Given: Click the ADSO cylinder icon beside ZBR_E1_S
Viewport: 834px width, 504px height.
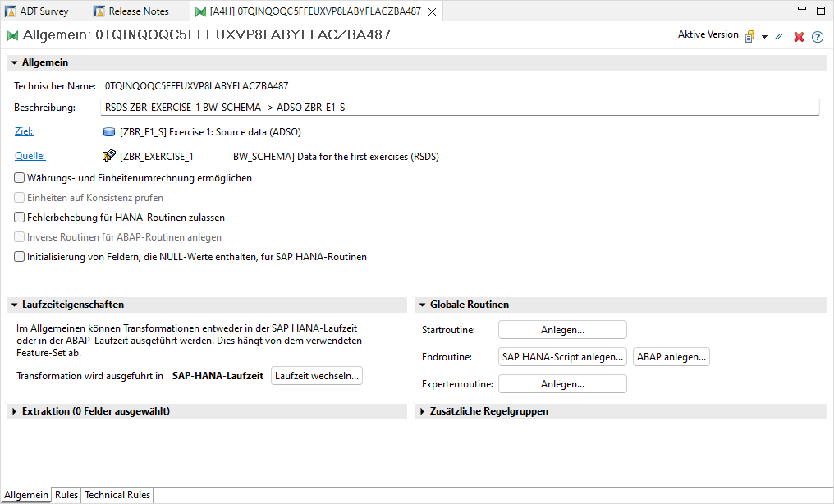Looking at the screenshot, I should click(x=109, y=132).
